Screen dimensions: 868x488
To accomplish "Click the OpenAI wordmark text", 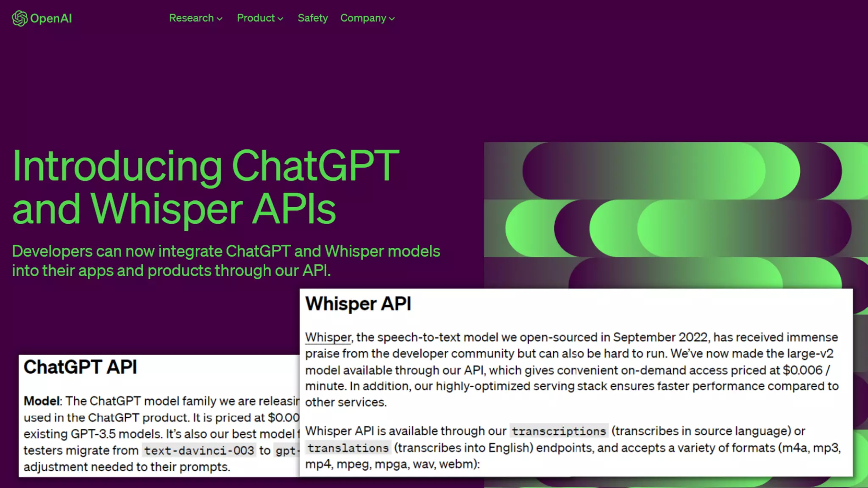I will click(51, 19).
